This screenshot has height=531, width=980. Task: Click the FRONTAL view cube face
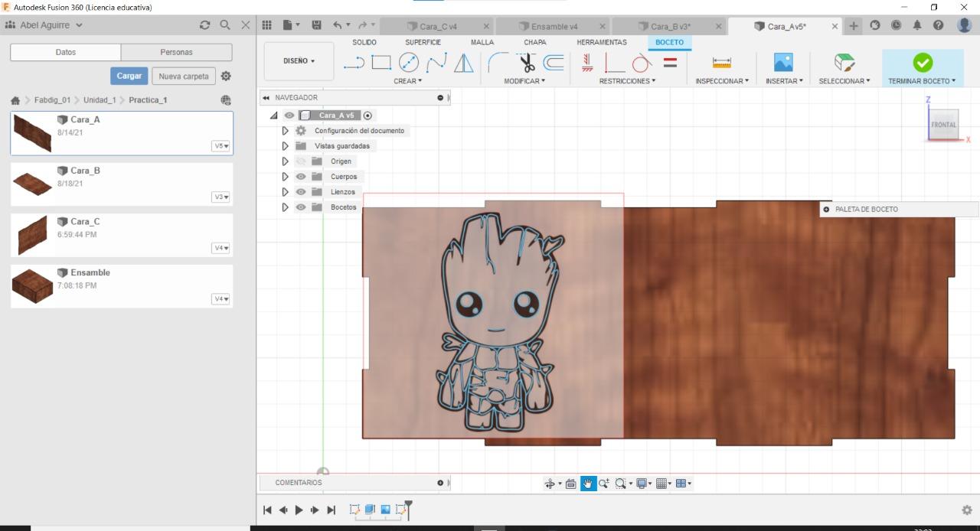(x=943, y=125)
